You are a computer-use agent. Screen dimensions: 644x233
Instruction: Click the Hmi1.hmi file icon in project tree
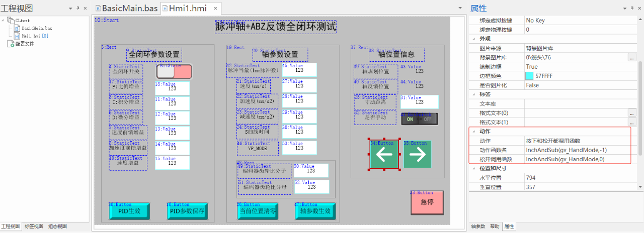click(17, 36)
